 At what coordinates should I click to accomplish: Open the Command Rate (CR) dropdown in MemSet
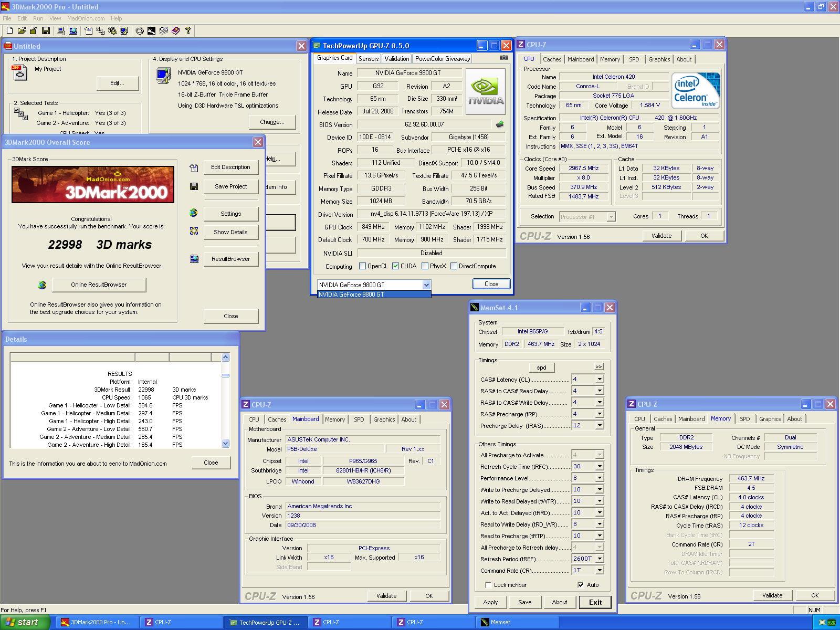pos(600,570)
